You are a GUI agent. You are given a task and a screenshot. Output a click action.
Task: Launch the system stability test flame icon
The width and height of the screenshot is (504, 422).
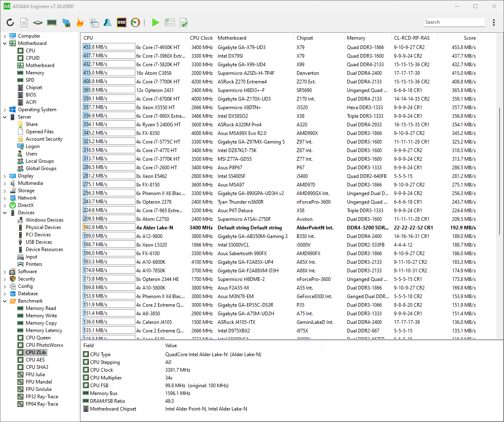[x=80, y=22]
